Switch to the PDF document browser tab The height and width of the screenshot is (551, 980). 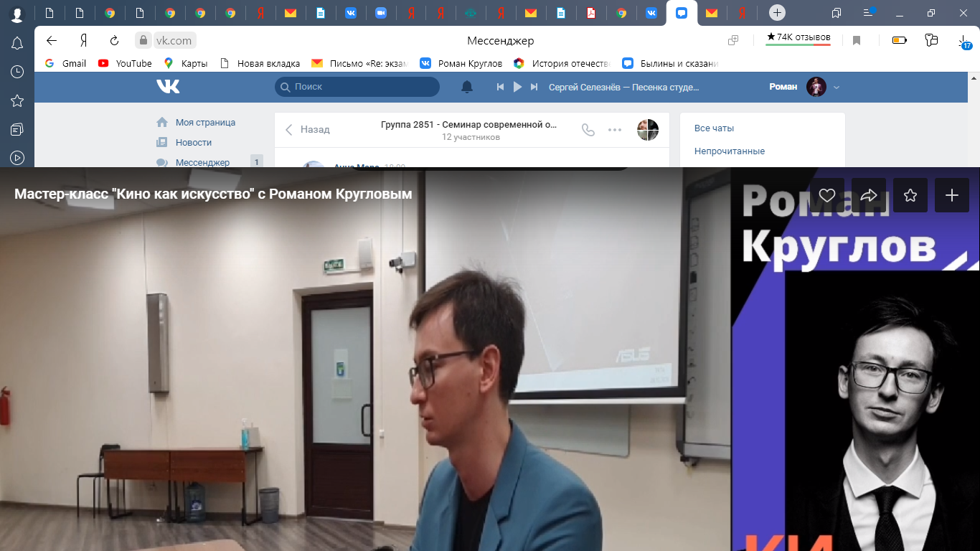(x=591, y=13)
